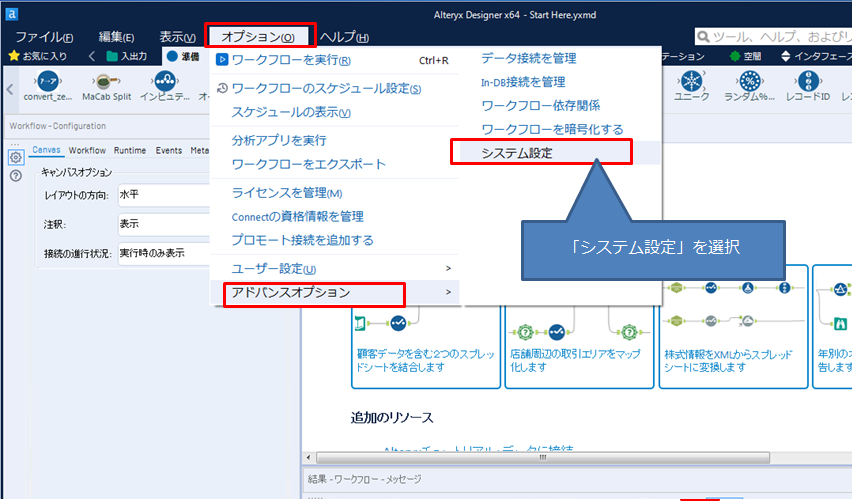852x501 pixels.
Task: Choose ライセンスを管理 menu item
Action: (334, 192)
